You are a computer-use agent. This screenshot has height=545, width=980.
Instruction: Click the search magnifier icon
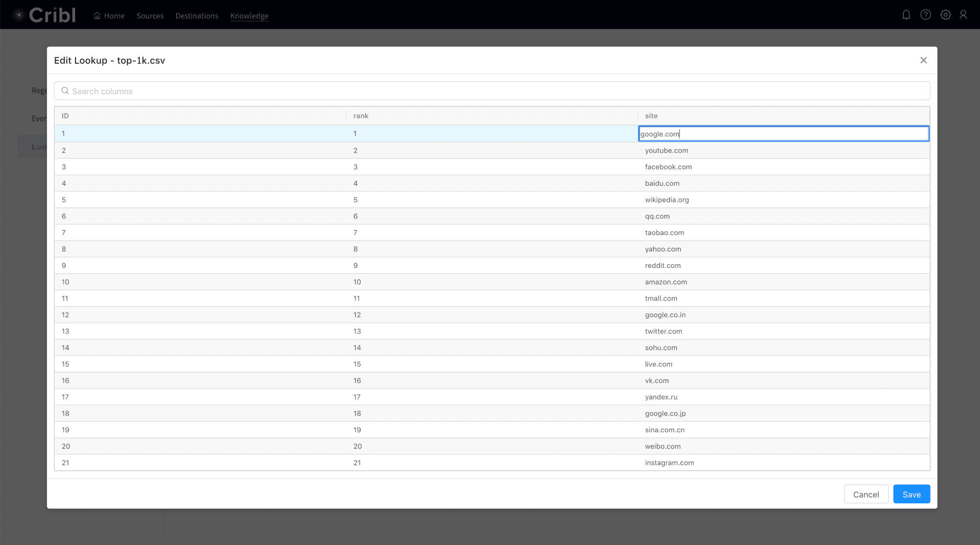coord(65,91)
